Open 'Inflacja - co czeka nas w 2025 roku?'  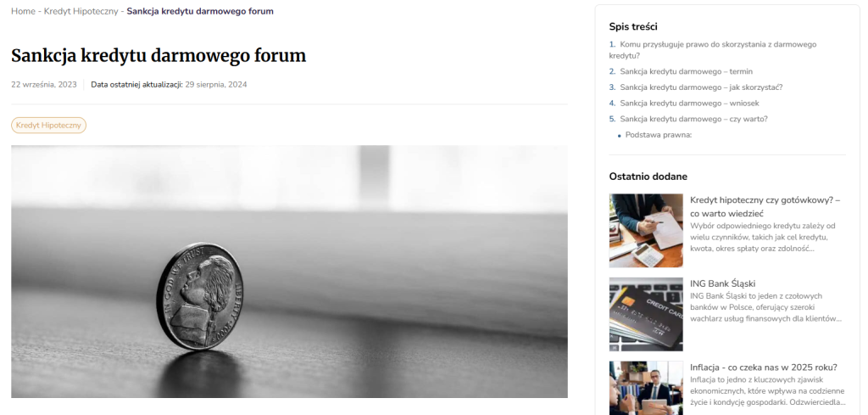[x=764, y=367]
